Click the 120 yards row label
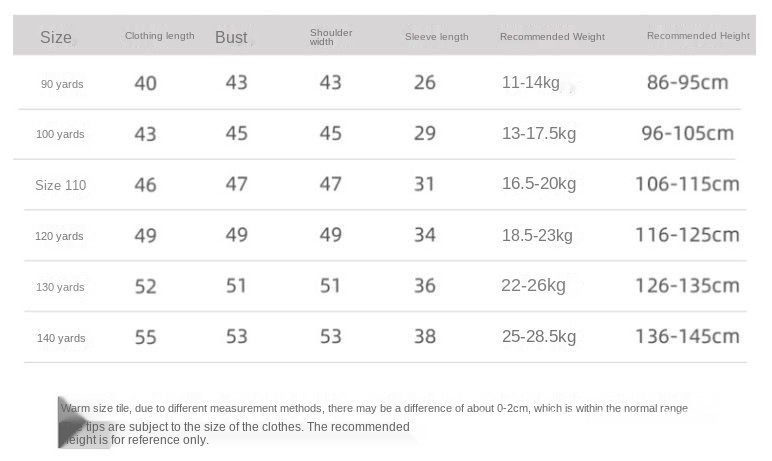The image size is (772, 461). (62, 236)
